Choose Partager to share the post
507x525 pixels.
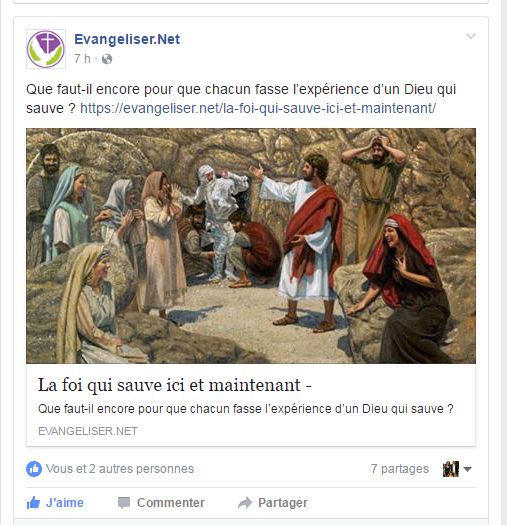click(x=273, y=503)
